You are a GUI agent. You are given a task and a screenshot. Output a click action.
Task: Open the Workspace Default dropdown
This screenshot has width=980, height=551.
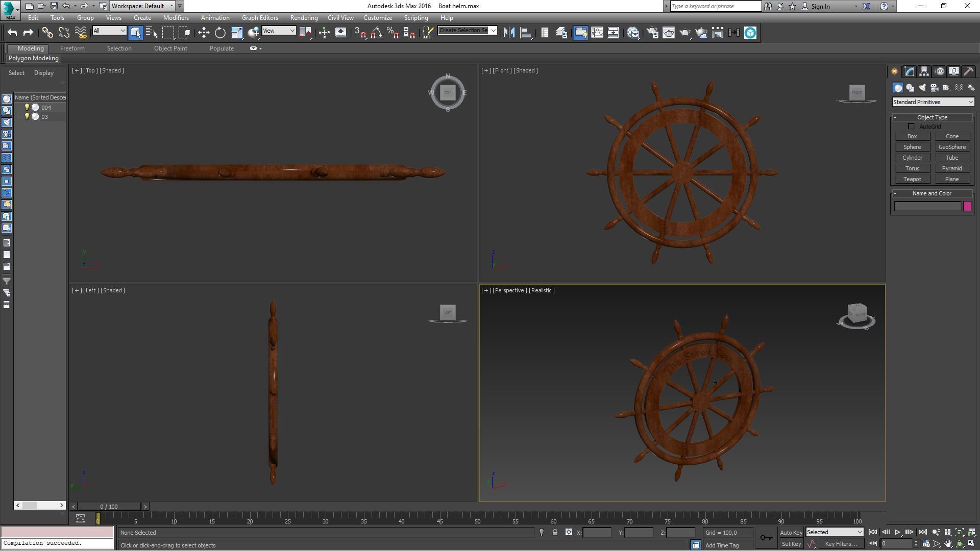(x=142, y=6)
